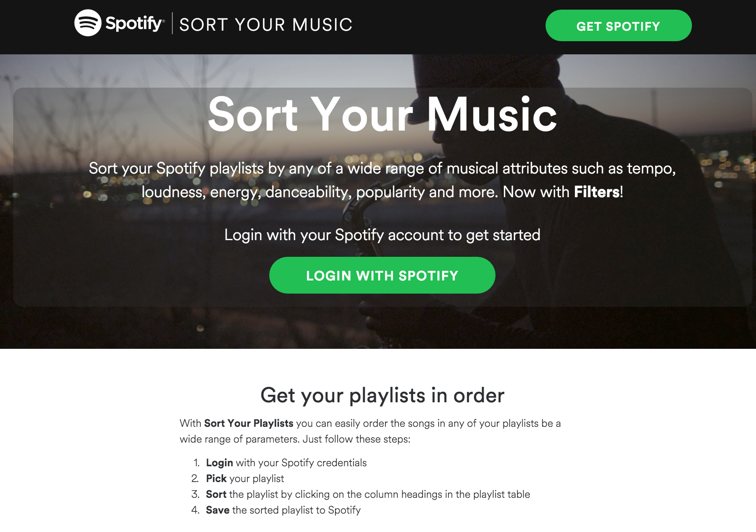Screen dimensions: 756x532
Task: Click the LOGIN WITH SPOTIFY button
Action: click(x=382, y=275)
